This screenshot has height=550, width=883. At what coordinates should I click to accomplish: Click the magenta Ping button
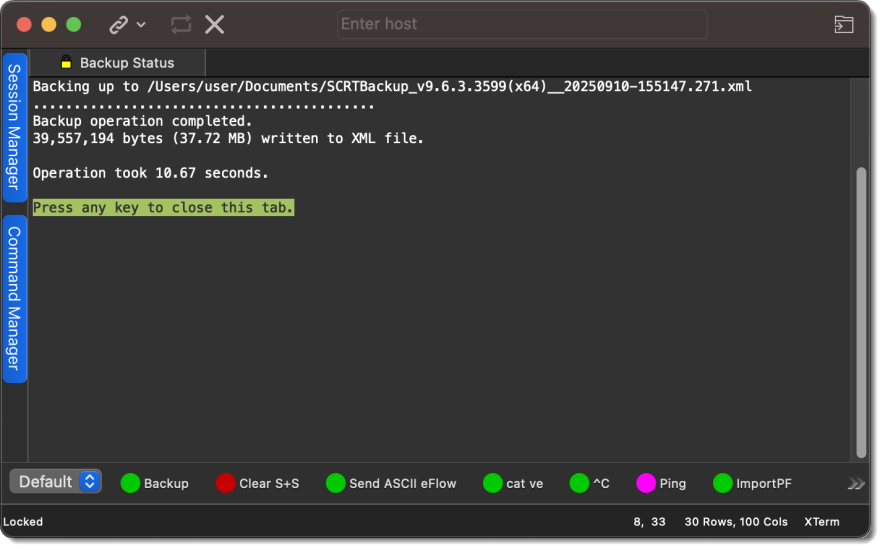(661, 483)
